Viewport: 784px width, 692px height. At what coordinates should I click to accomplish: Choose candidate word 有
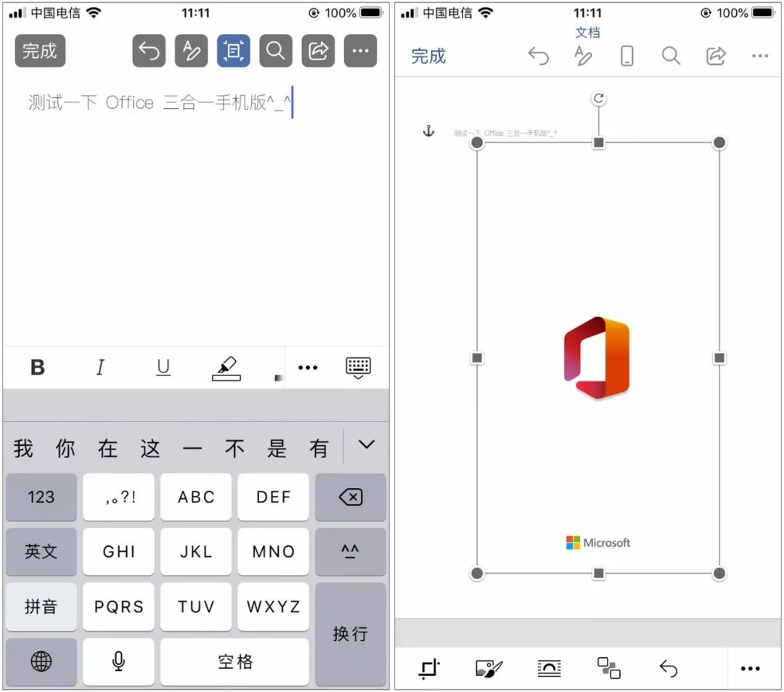coord(319,449)
